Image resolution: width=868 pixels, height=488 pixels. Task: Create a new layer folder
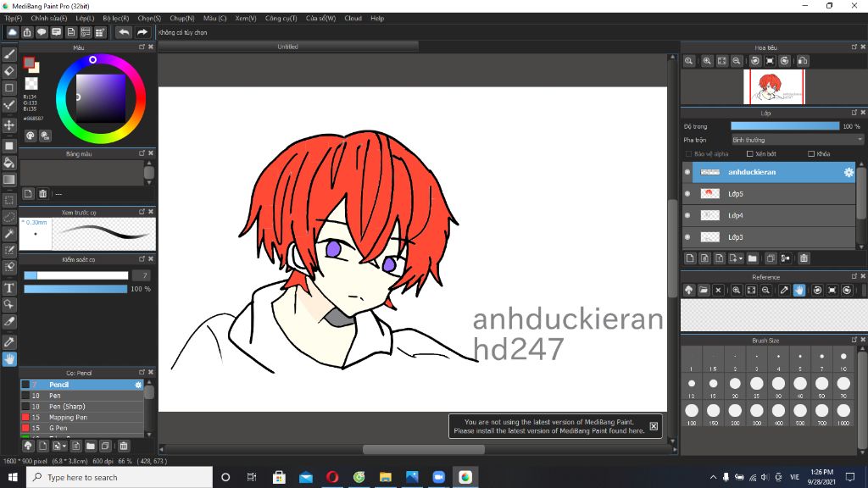click(753, 258)
